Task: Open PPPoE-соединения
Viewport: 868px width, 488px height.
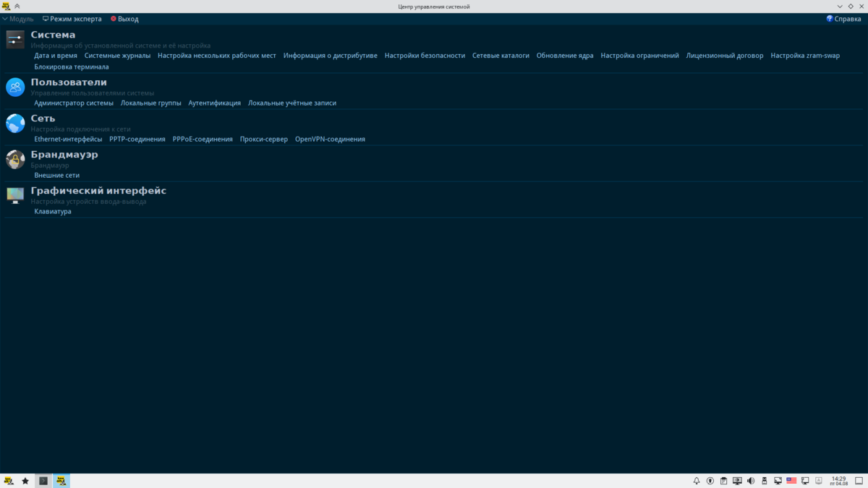Action: coord(203,139)
